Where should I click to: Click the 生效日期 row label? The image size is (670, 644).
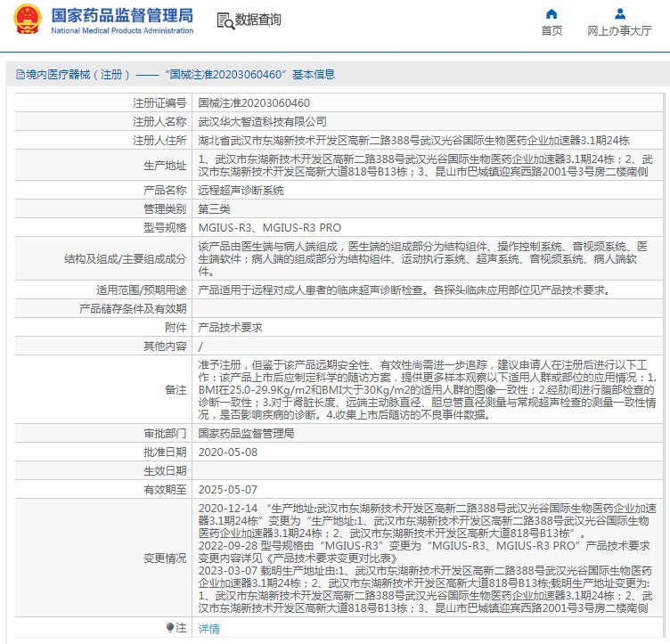coord(165,471)
